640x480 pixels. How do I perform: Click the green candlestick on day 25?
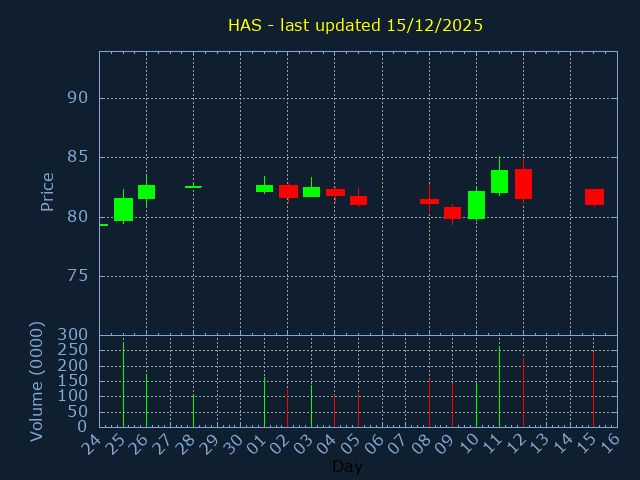(123, 209)
